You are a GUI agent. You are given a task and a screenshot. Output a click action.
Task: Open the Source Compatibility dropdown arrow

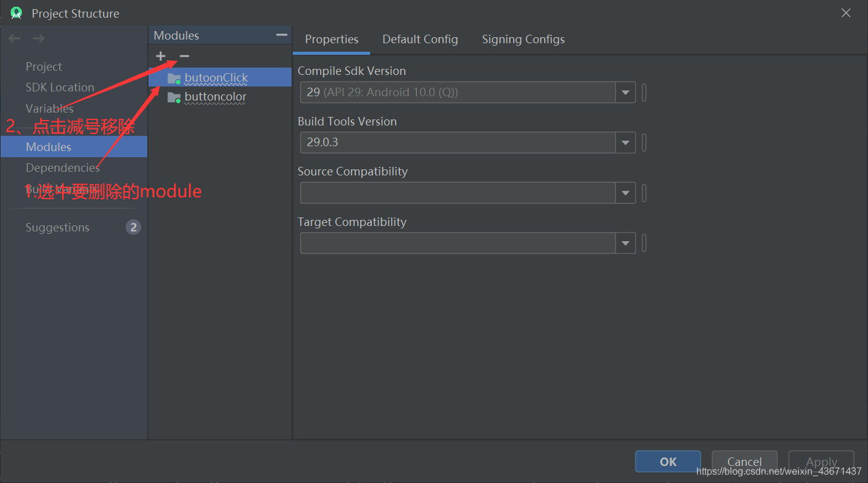click(626, 193)
